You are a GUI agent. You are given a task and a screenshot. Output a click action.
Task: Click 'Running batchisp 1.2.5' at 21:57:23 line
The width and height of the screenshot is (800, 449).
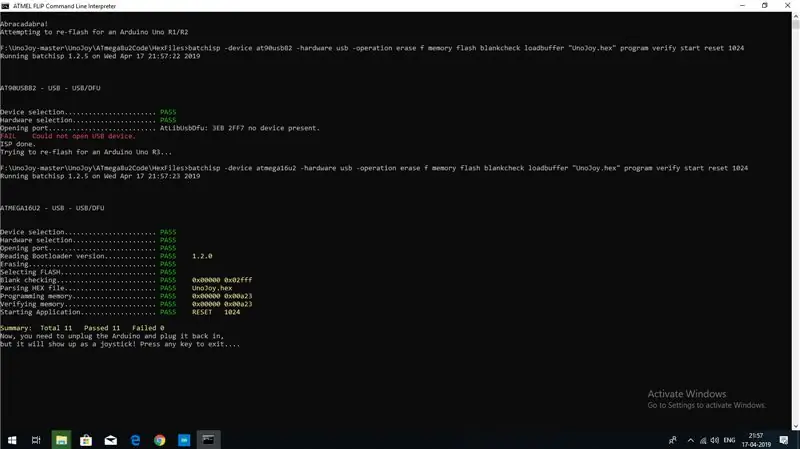[x=100, y=176]
